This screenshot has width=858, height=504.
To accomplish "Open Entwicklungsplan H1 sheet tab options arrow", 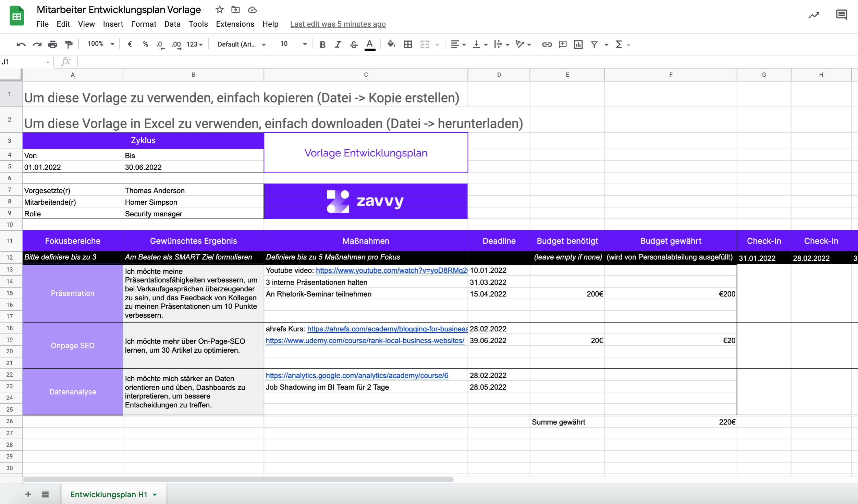I will [x=155, y=494].
